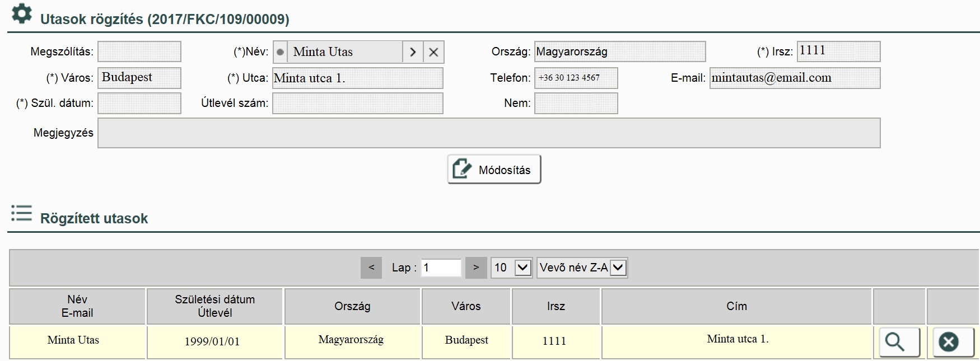This screenshot has width=980, height=361.
Task: Open passenger details with magnifier icon
Action: 899,341
